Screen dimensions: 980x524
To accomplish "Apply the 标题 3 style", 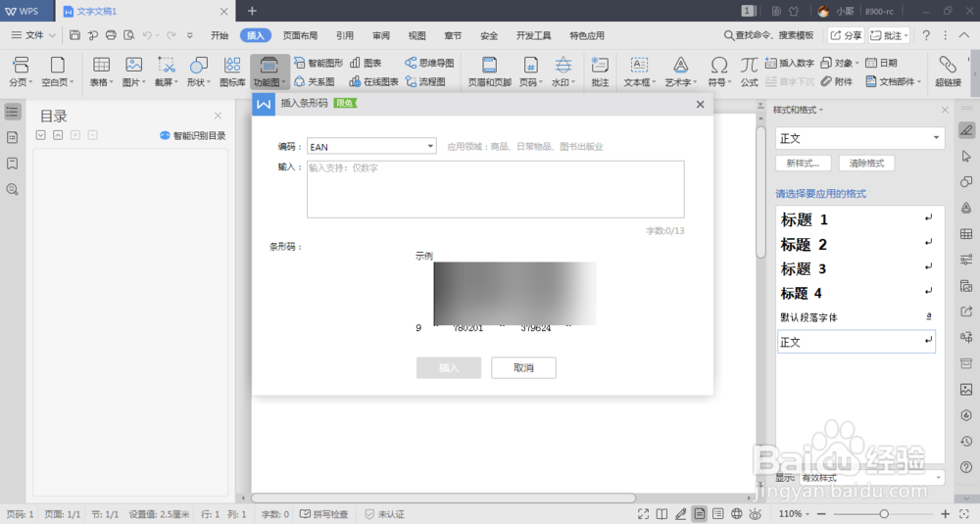I will click(x=857, y=268).
